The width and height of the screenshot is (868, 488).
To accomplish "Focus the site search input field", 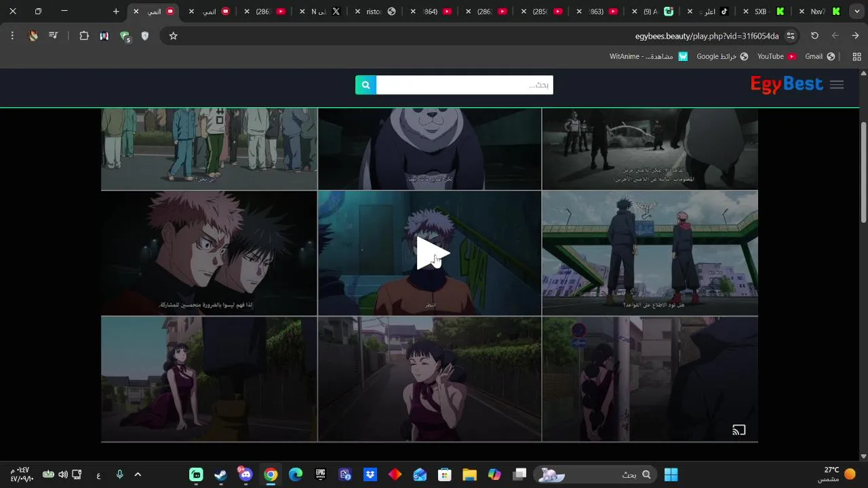I will (465, 85).
